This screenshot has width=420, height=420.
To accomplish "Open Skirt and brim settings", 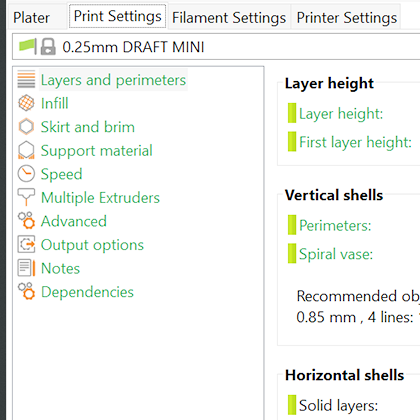I will coord(88,127).
